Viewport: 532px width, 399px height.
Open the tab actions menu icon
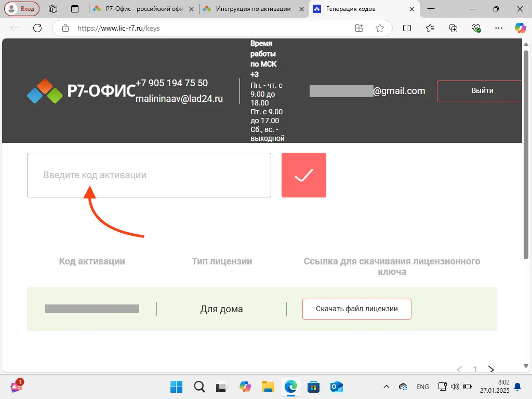point(75,9)
